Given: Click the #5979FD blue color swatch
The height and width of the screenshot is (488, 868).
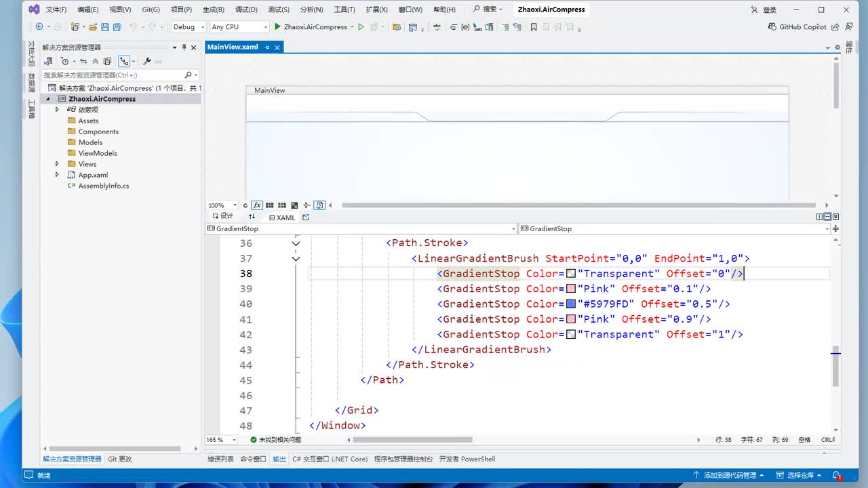Looking at the screenshot, I should [x=571, y=304].
